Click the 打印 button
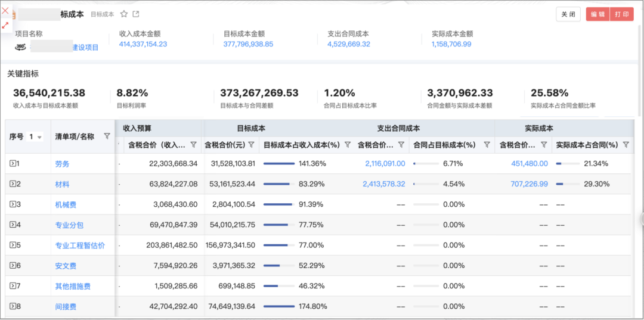The image size is (644, 320). (x=621, y=14)
